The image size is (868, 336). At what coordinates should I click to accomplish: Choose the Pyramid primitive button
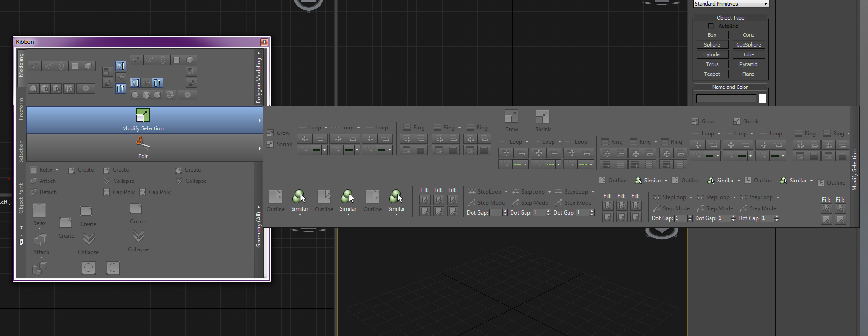(748, 64)
